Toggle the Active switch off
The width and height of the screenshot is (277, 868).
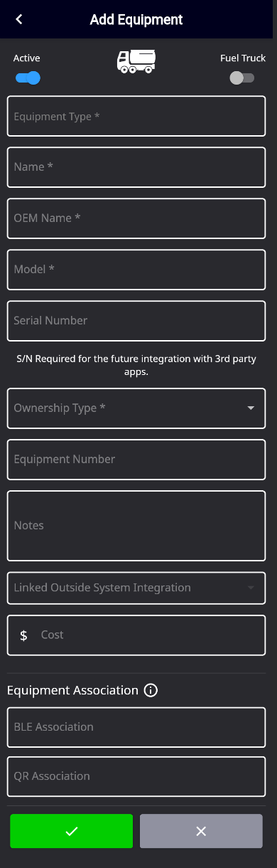[28, 78]
